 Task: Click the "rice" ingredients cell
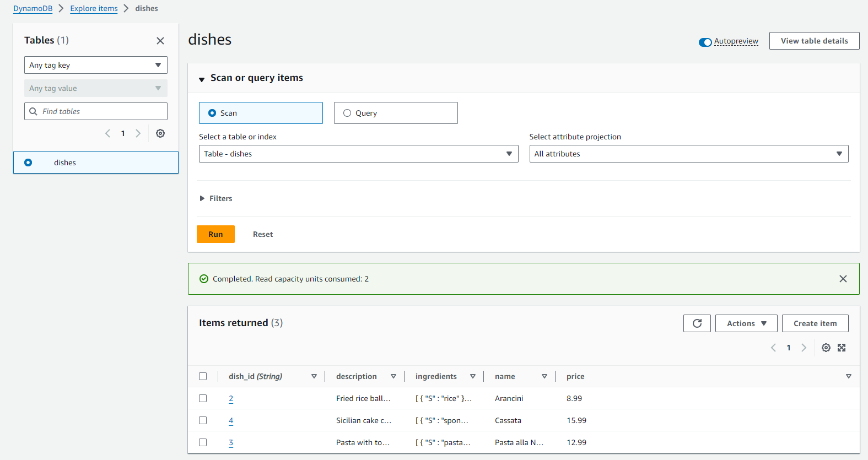coord(444,398)
